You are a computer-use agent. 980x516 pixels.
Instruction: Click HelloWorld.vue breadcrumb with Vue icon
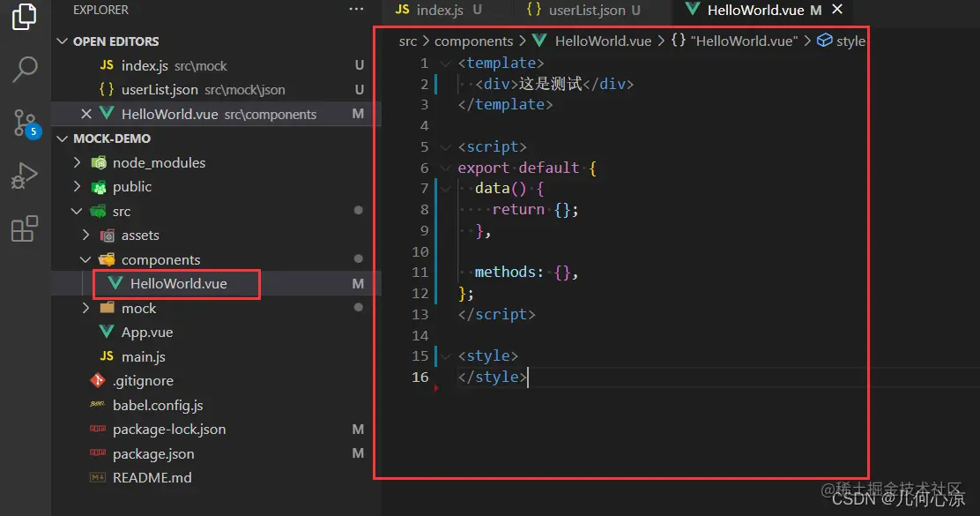(x=592, y=41)
